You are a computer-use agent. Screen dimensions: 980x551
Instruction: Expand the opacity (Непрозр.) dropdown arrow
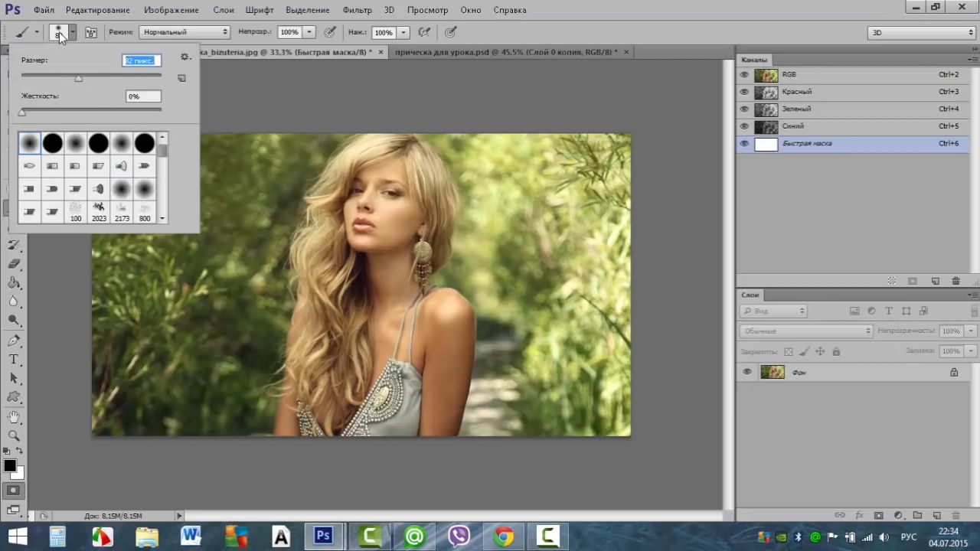309,32
